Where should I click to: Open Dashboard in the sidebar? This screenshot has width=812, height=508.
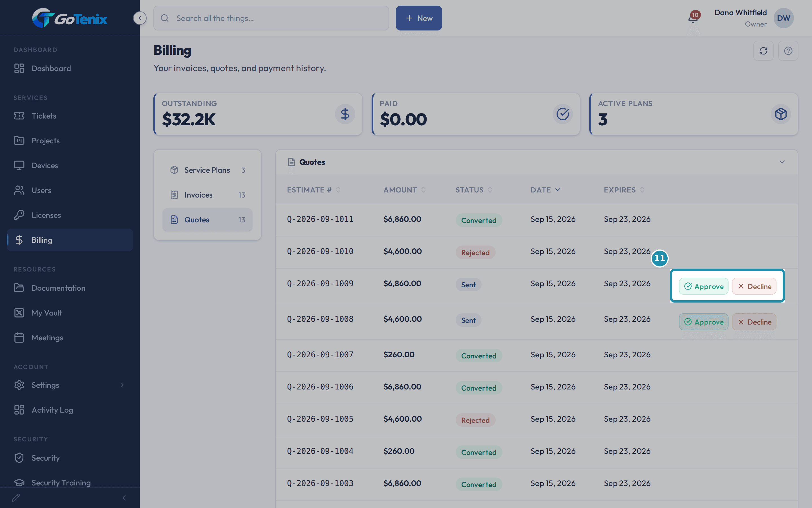click(70, 68)
